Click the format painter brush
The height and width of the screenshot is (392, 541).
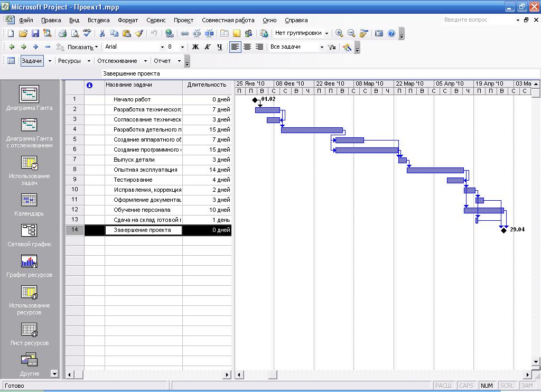point(139,33)
